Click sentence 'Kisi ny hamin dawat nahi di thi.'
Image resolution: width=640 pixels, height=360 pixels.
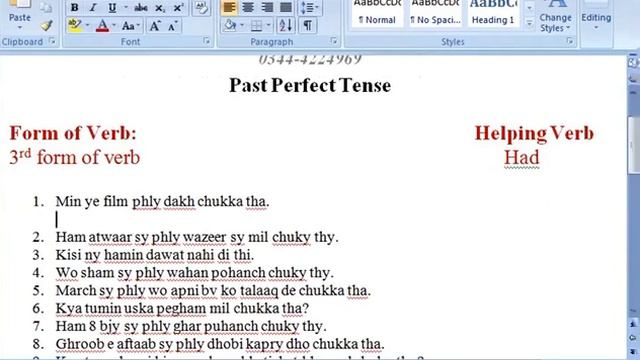point(155,255)
